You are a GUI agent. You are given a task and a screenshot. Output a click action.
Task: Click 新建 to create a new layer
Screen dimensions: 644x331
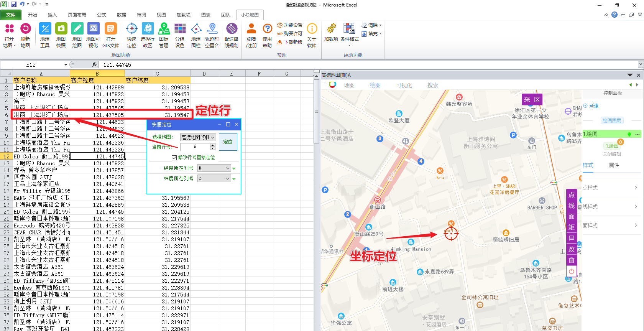[x=591, y=106]
